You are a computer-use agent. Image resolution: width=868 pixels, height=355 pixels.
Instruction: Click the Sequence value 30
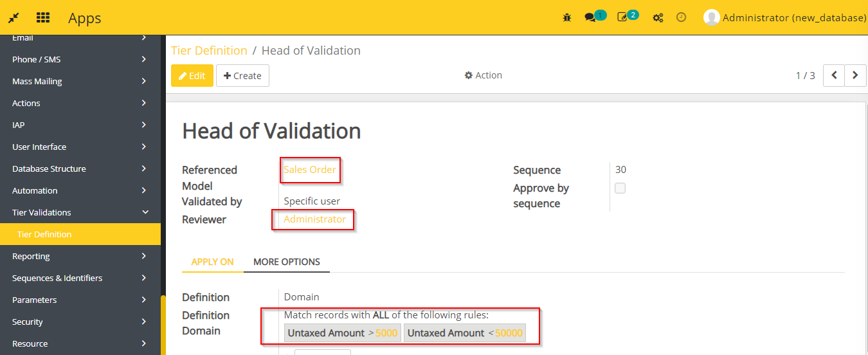click(x=620, y=170)
